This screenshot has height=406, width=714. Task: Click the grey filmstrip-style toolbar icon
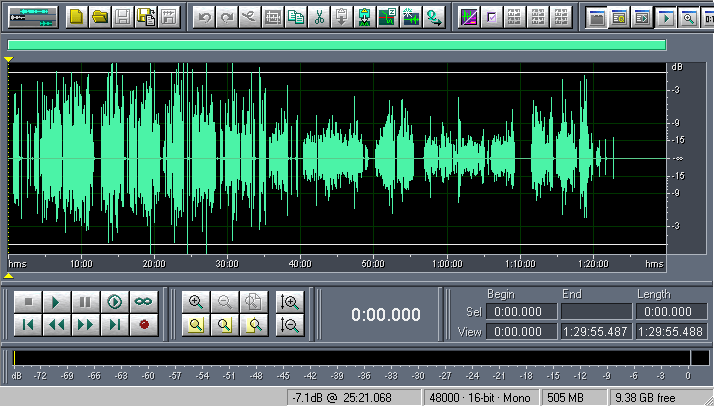pos(273,17)
